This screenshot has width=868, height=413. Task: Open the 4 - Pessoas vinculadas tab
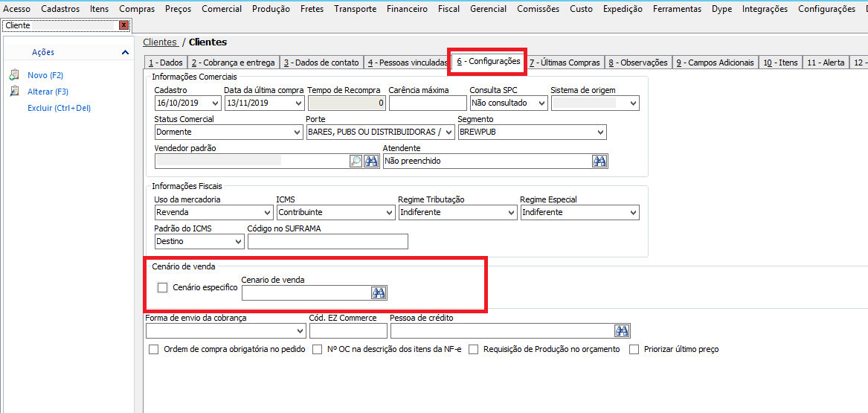pos(408,63)
